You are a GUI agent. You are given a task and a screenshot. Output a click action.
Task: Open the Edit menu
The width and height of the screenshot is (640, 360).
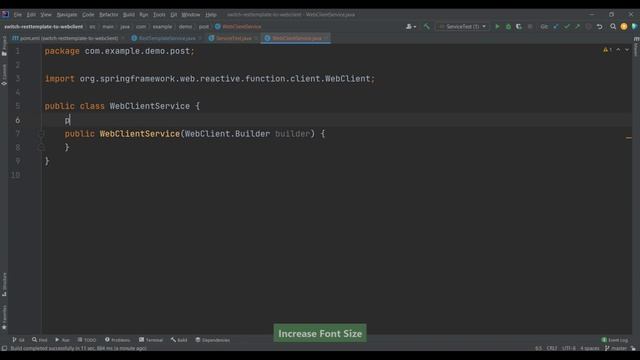pyautogui.click(x=31, y=14)
